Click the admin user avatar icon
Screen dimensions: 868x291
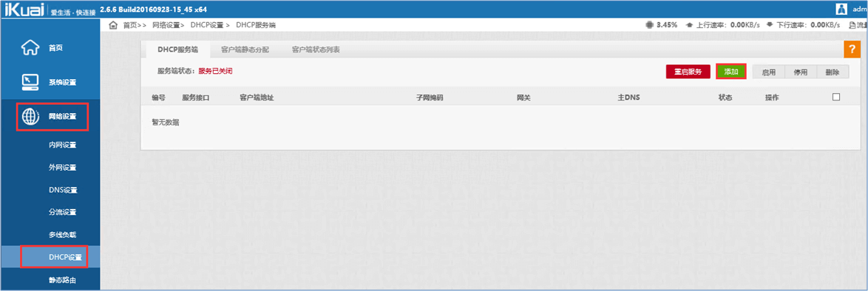pyautogui.click(x=841, y=9)
